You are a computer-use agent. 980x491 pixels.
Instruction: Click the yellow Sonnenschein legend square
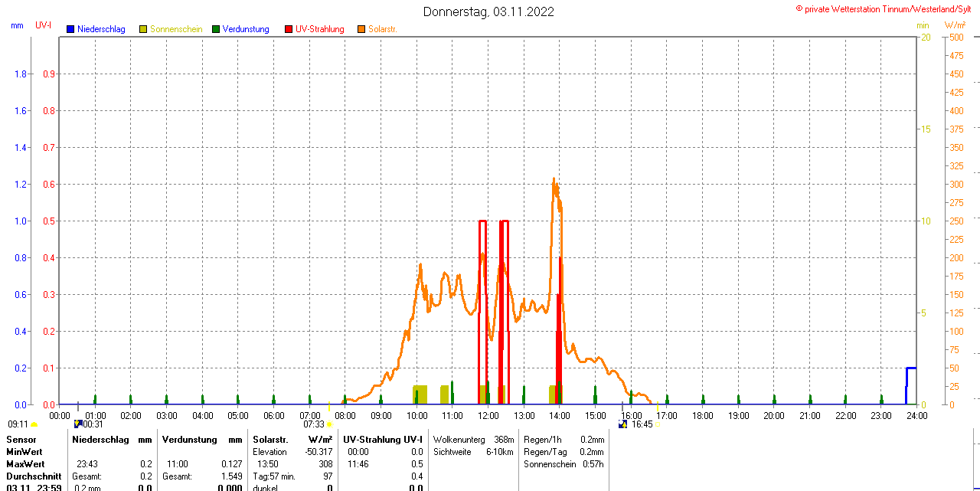[143, 29]
